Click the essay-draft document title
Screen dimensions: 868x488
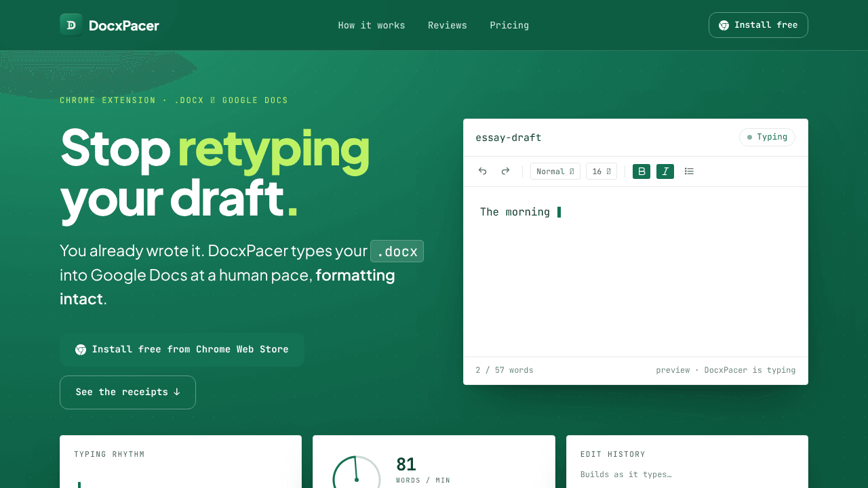click(x=509, y=138)
